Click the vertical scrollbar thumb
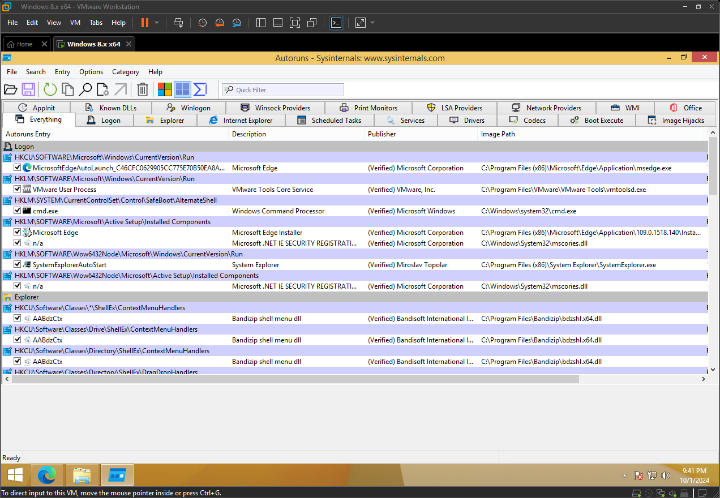The image size is (720, 498). [x=713, y=166]
